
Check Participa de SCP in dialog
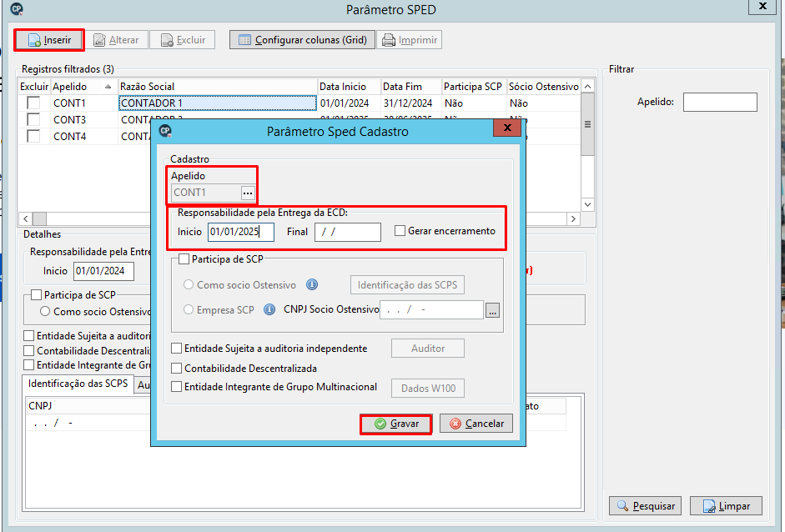(184, 259)
